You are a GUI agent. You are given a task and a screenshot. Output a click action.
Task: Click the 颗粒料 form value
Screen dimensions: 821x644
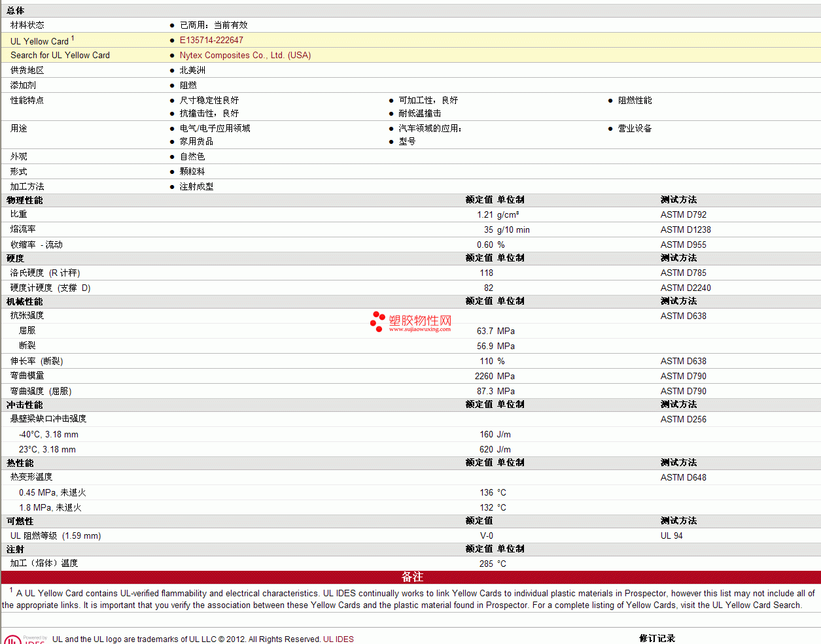click(192, 171)
